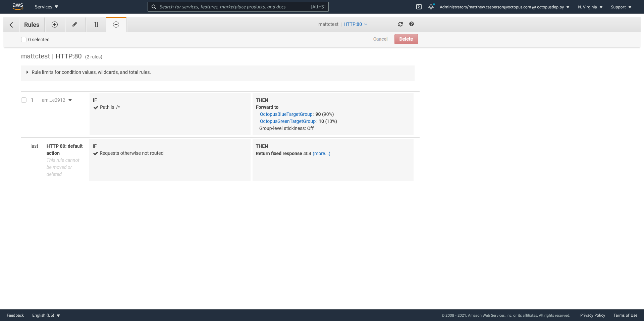Expand the rule limits information section

tap(28, 72)
